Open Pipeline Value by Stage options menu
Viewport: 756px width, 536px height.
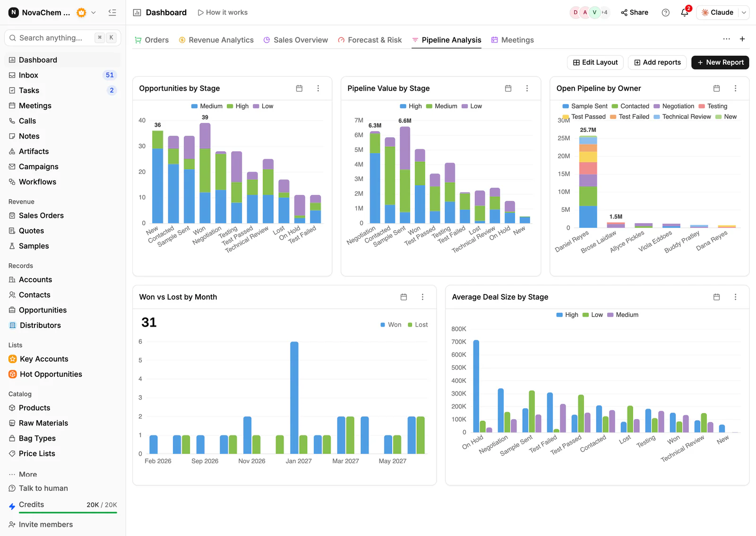pos(527,88)
